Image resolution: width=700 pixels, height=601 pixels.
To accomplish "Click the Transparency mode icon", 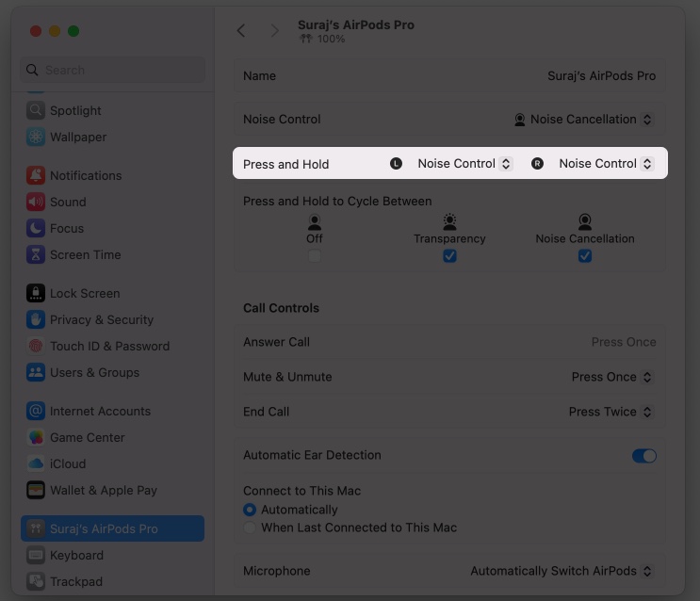I will pos(449,221).
